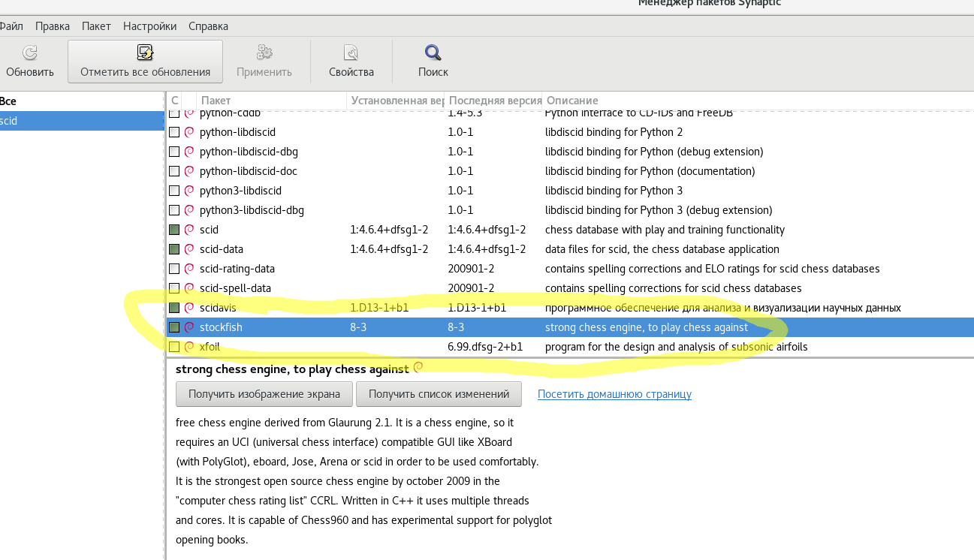Viewport: 974px width, 560px height.
Task: Click the Получить изображение экрана button
Action: tap(264, 394)
